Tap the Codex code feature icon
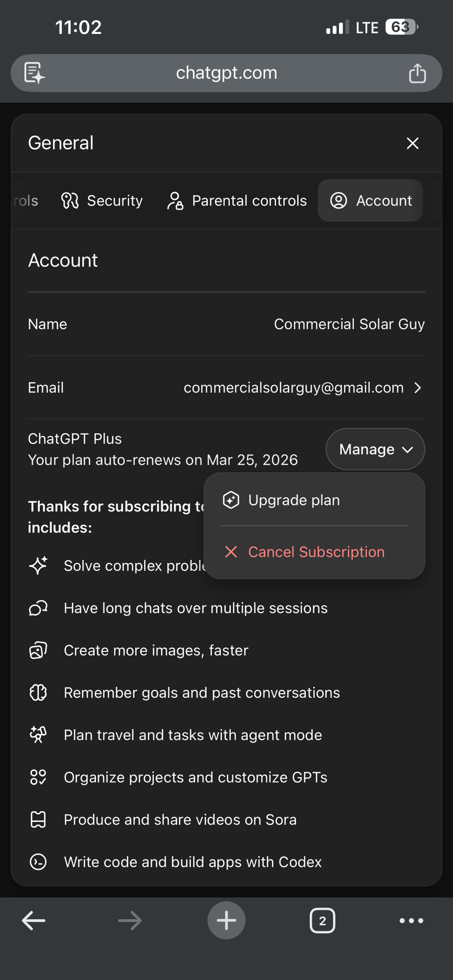Screen dimensions: 453x980 click(x=38, y=861)
